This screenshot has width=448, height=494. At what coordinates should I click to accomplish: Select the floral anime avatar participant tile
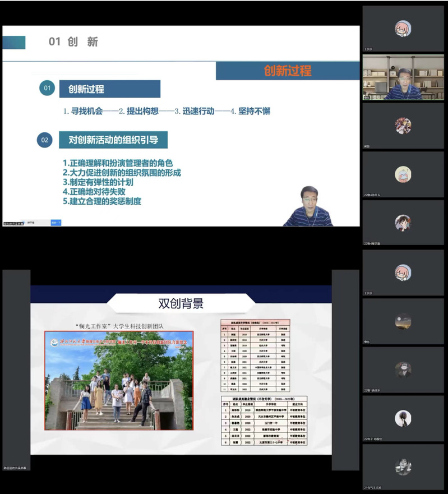(x=403, y=126)
